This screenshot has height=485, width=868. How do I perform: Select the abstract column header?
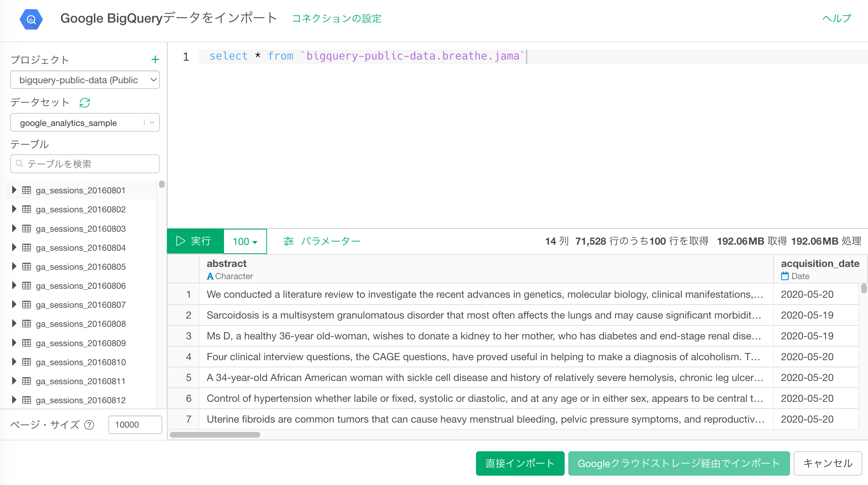pyautogui.click(x=486, y=269)
